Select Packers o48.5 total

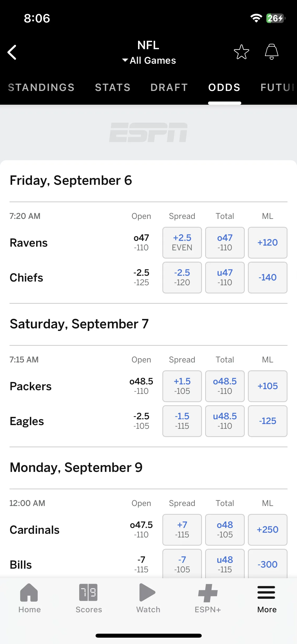[225, 386]
